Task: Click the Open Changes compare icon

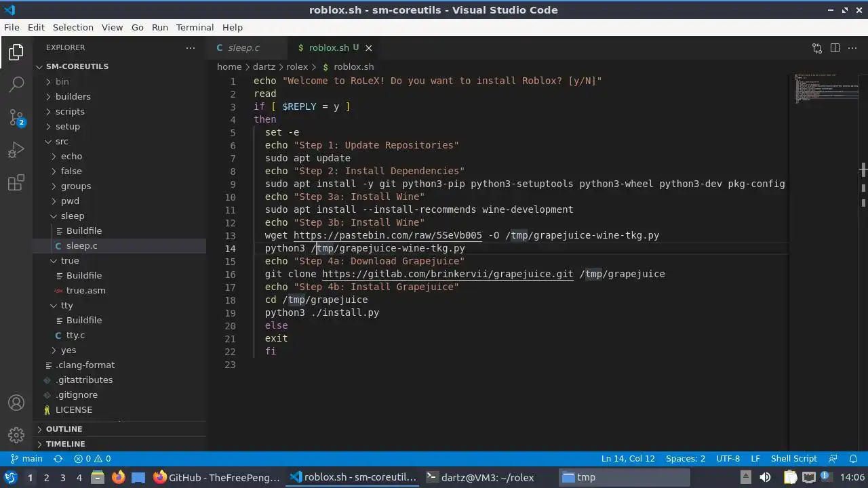Action: [x=817, y=48]
